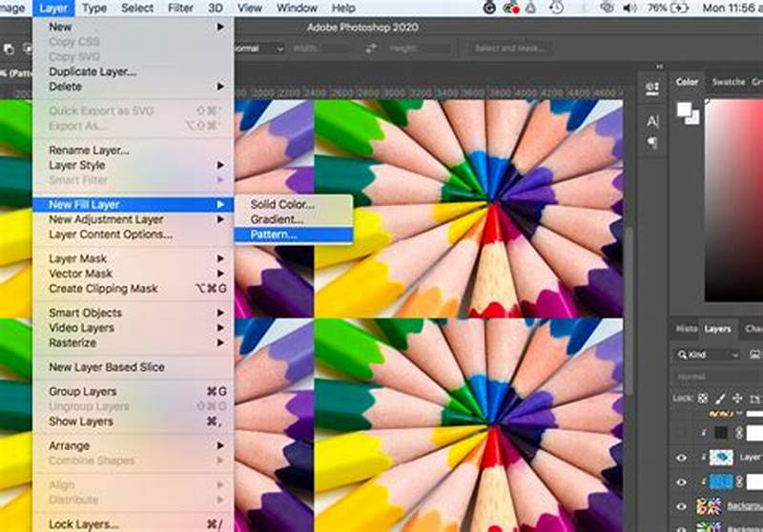
Task: Click the chain link icon on dark fill layer
Action: click(x=739, y=433)
